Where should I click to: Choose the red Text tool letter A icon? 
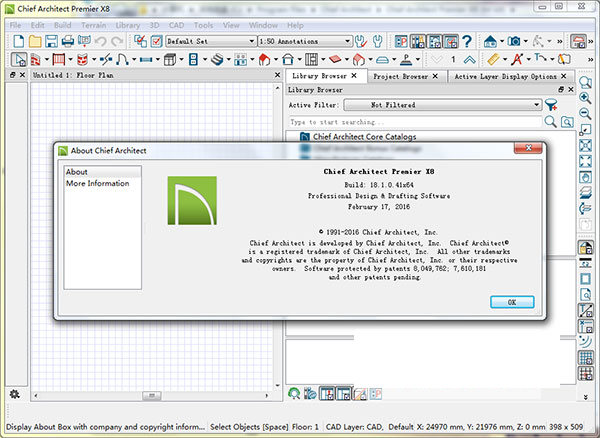(x=517, y=60)
